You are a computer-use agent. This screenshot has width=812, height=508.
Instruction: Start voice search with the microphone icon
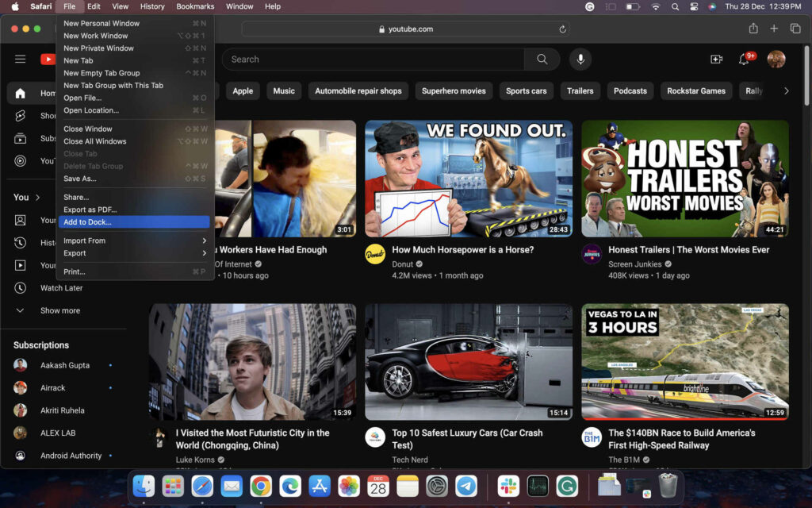pyautogui.click(x=580, y=59)
